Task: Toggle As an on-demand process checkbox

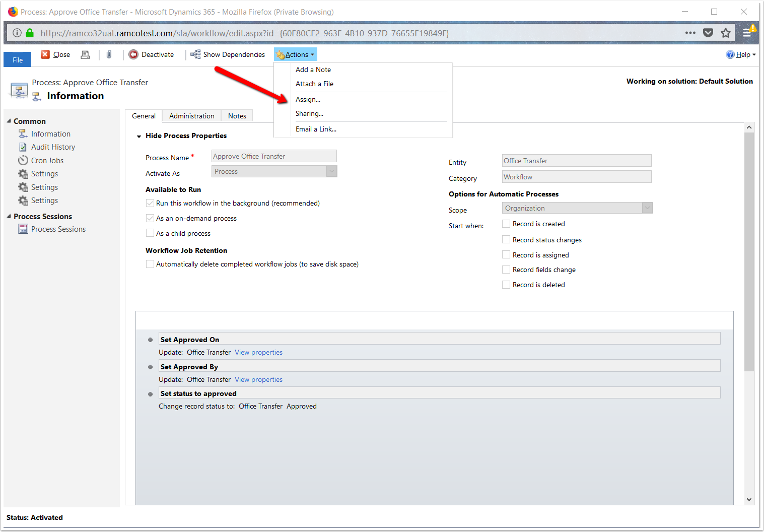Action: [150, 218]
